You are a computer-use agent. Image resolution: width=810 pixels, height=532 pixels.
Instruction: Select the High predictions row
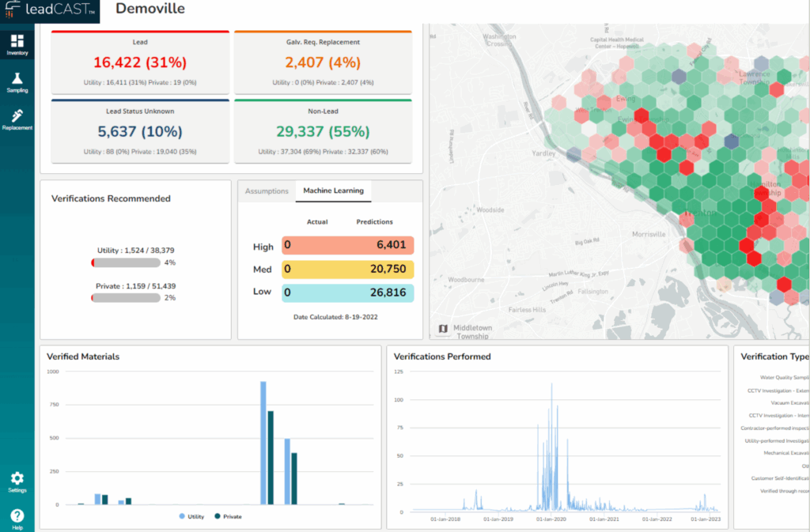pos(347,246)
